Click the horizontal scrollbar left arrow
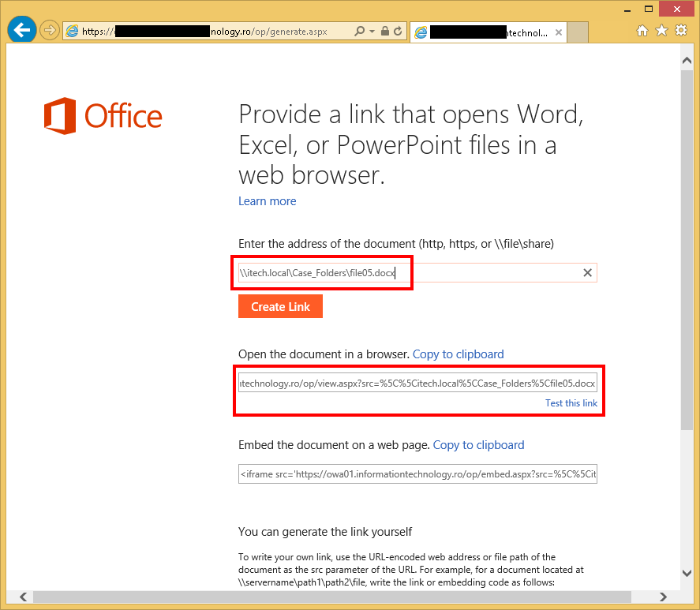The width and height of the screenshot is (700, 610). (x=23, y=597)
